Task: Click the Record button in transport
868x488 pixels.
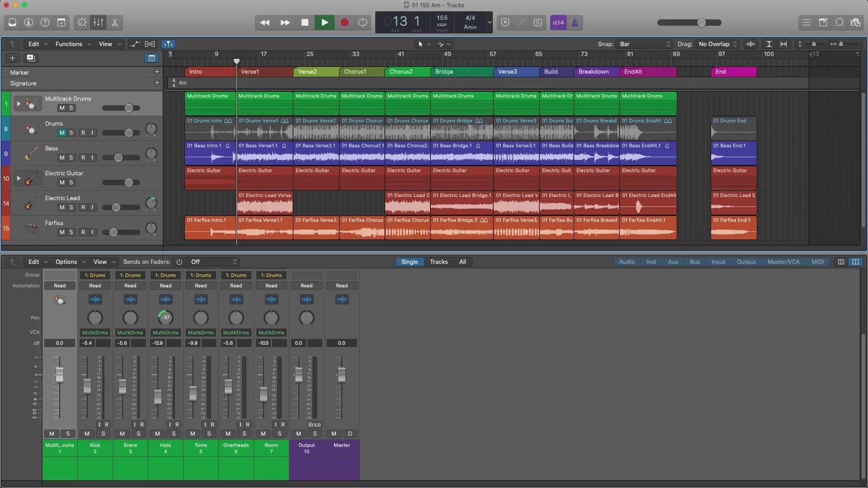Action: 344,23
